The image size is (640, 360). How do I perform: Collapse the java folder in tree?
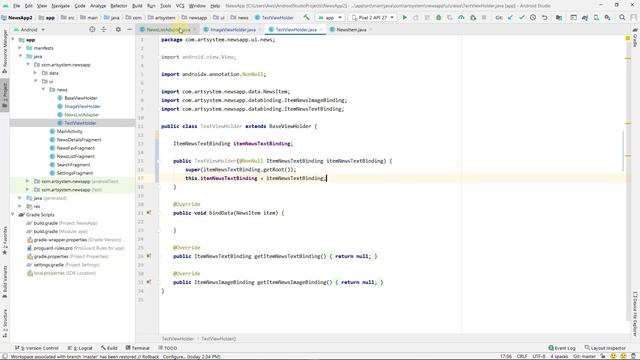click(x=20, y=56)
